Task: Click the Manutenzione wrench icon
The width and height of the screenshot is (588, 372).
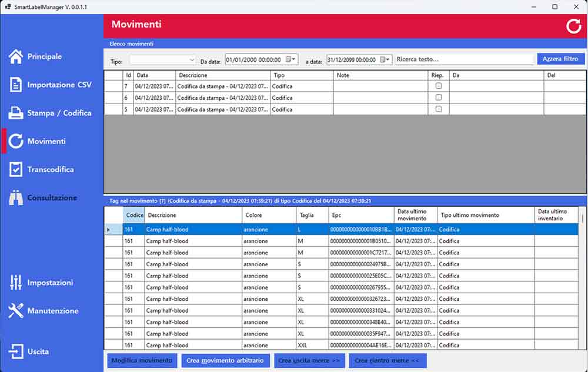Action: coord(16,310)
